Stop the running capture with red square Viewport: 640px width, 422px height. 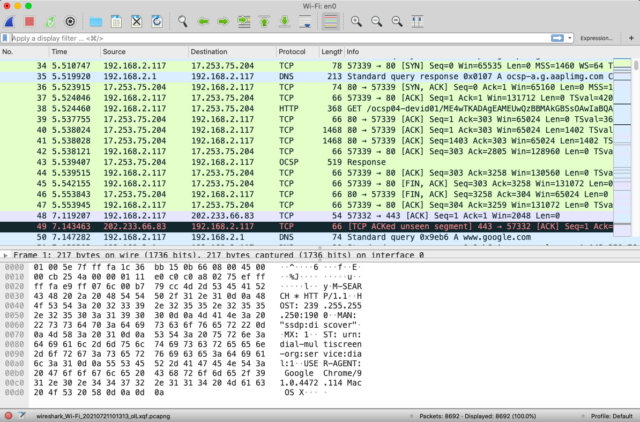29,21
